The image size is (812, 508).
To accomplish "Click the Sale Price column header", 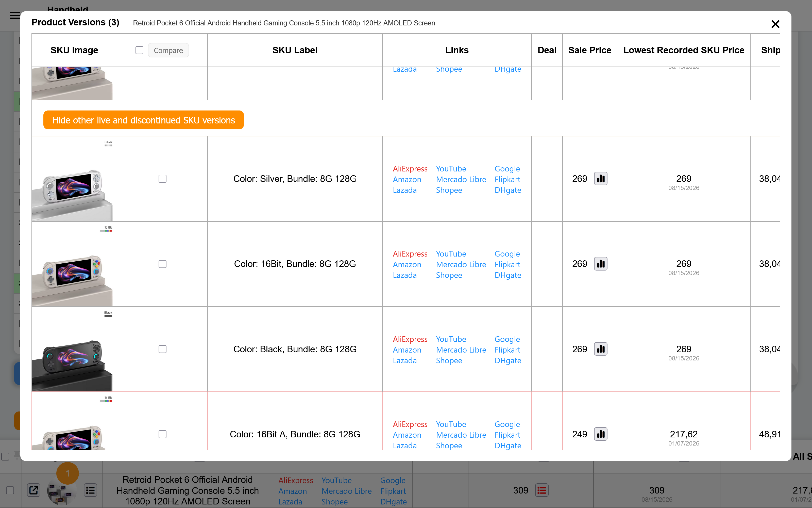I will [x=589, y=50].
